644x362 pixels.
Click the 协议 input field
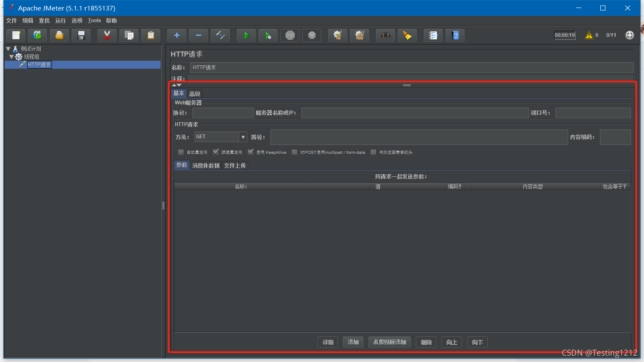(x=223, y=113)
